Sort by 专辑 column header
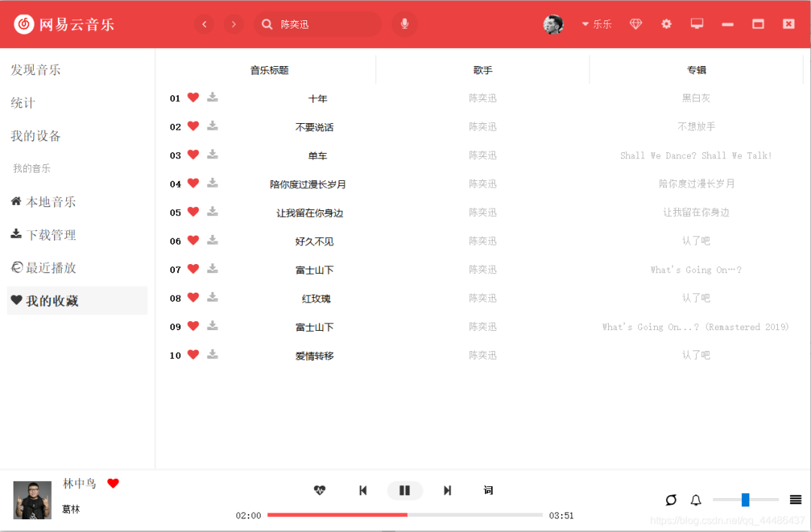 click(696, 70)
